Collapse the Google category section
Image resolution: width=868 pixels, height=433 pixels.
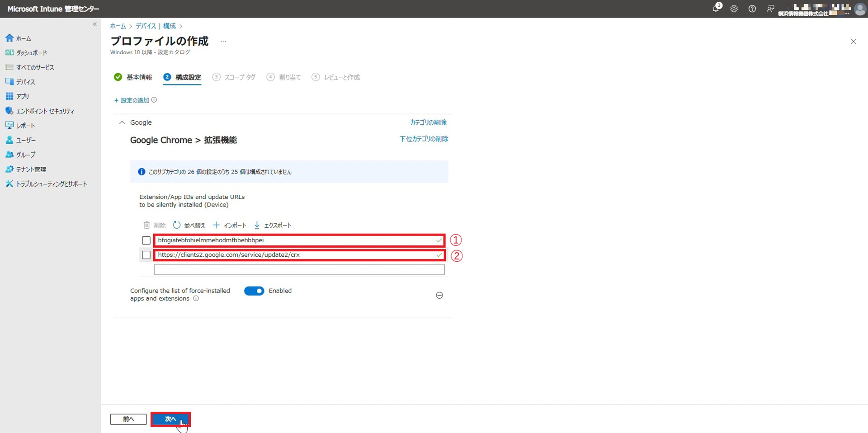(122, 122)
